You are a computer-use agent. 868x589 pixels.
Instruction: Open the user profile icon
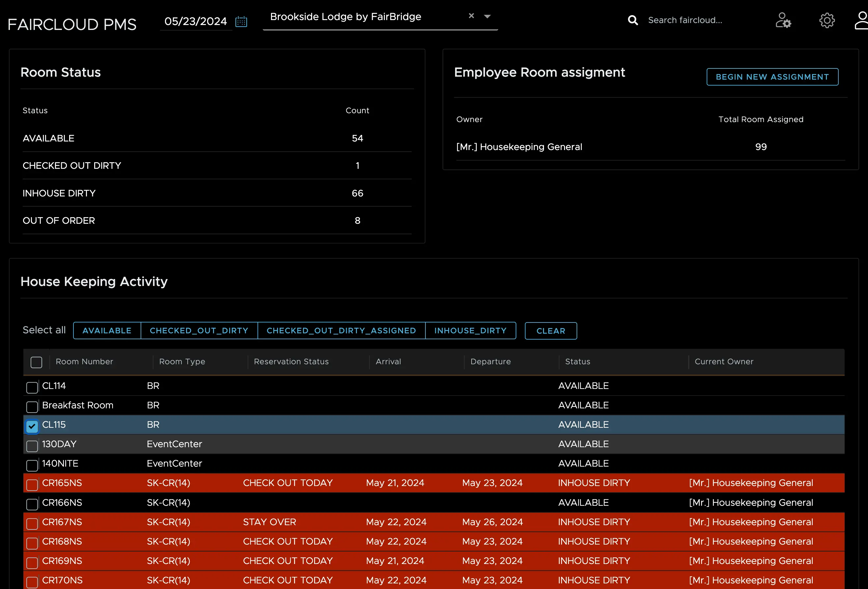click(x=861, y=20)
